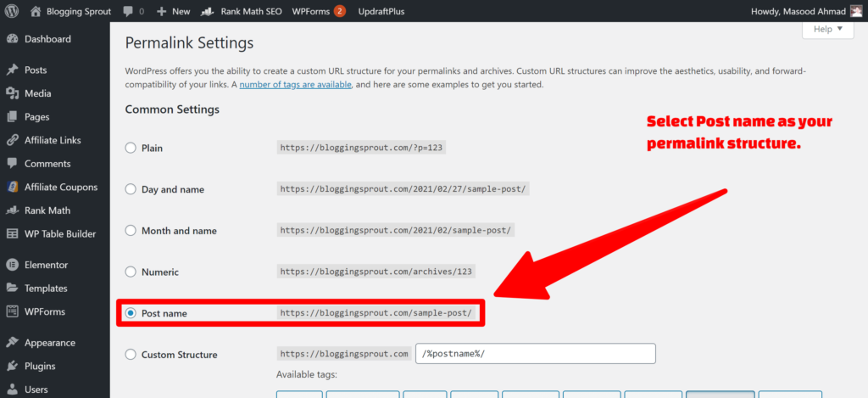The height and width of the screenshot is (398, 868).
Task: Click the Plugins plug icon
Action: pos(12,367)
